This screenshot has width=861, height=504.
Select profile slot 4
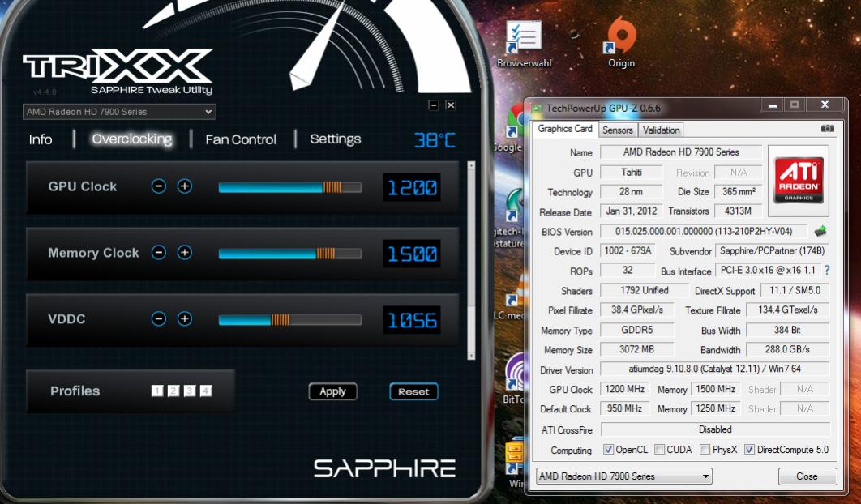[205, 391]
